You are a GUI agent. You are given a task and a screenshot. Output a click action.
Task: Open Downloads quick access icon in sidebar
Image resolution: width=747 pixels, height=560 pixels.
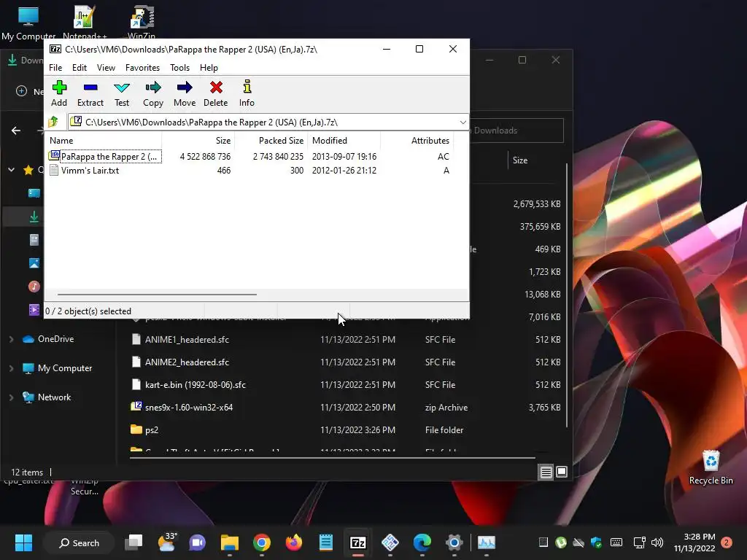point(34,217)
